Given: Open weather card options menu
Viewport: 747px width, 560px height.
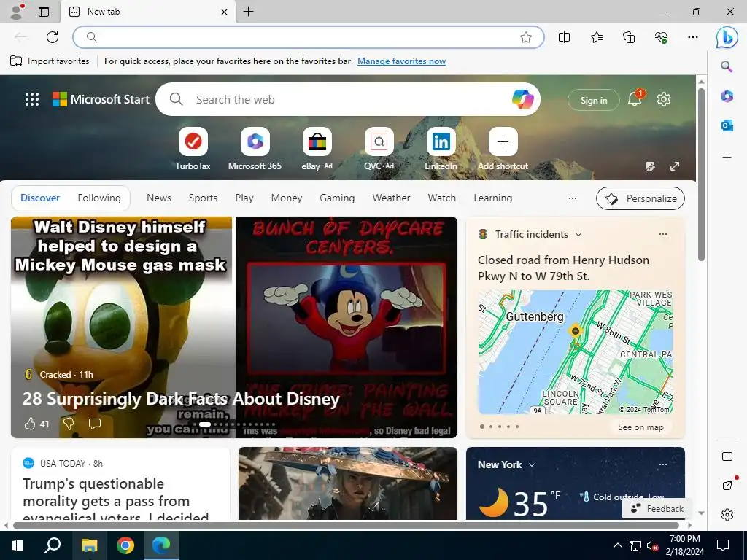Looking at the screenshot, I should [662, 464].
